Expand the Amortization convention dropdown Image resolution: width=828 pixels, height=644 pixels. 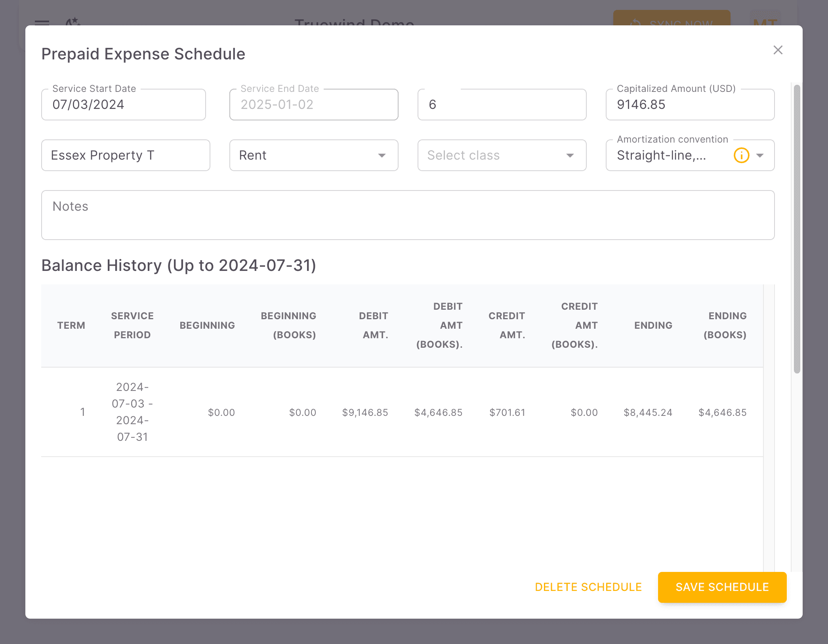[x=760, y=155]
